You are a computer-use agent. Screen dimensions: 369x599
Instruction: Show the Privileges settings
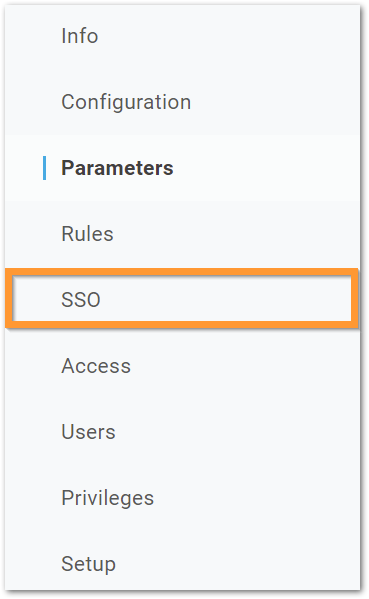pos(108,498)
